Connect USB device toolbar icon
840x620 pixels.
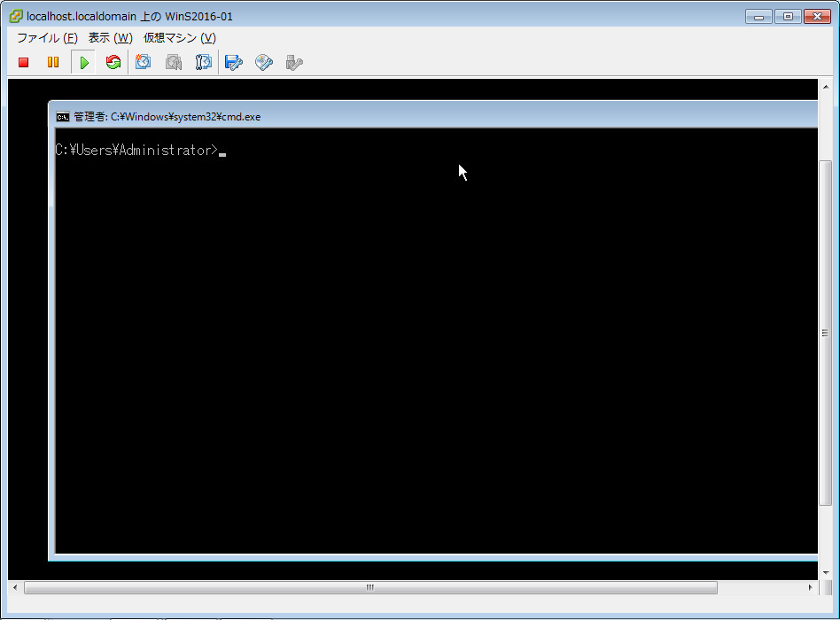click(294, 63)
